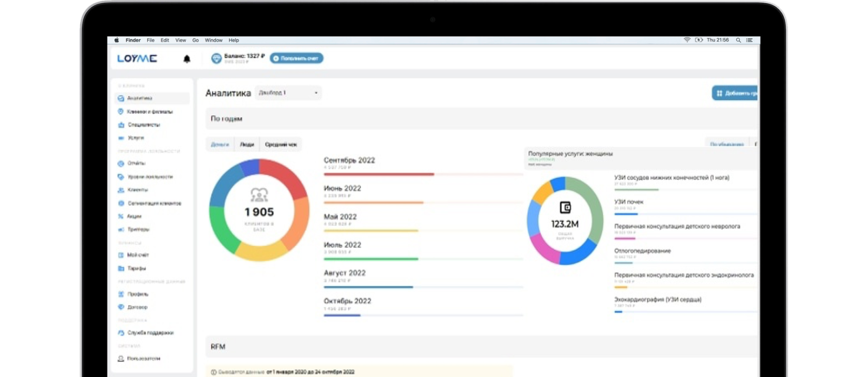Click the Сентябрь 2022 red progress bar
This screenshot has width=868, height=377.
pyautogui.click(x=379, y=174)
